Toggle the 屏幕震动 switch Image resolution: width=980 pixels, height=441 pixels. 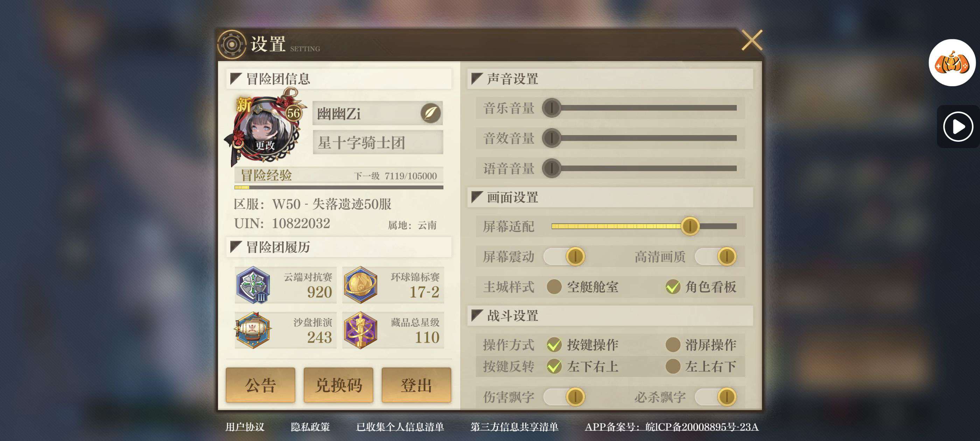(564, 257)
